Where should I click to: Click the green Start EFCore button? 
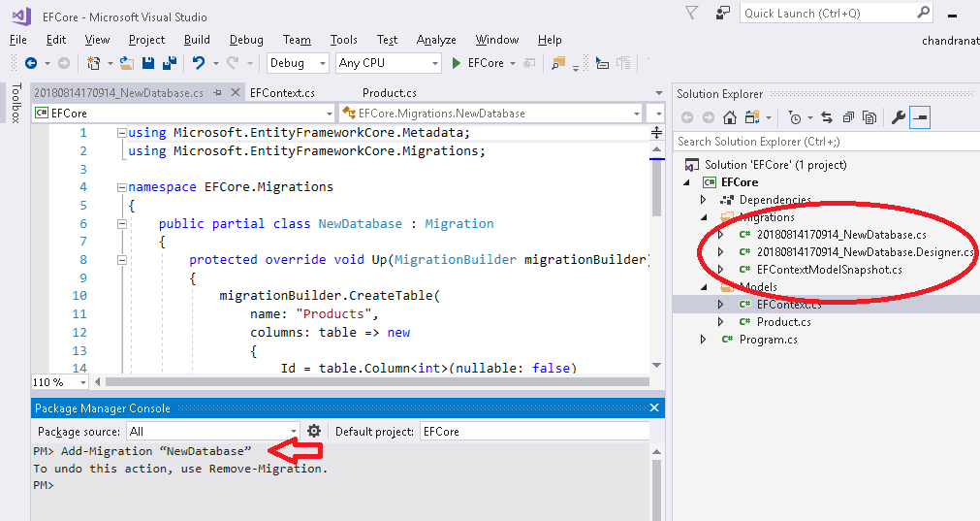[x=479, y=62]
